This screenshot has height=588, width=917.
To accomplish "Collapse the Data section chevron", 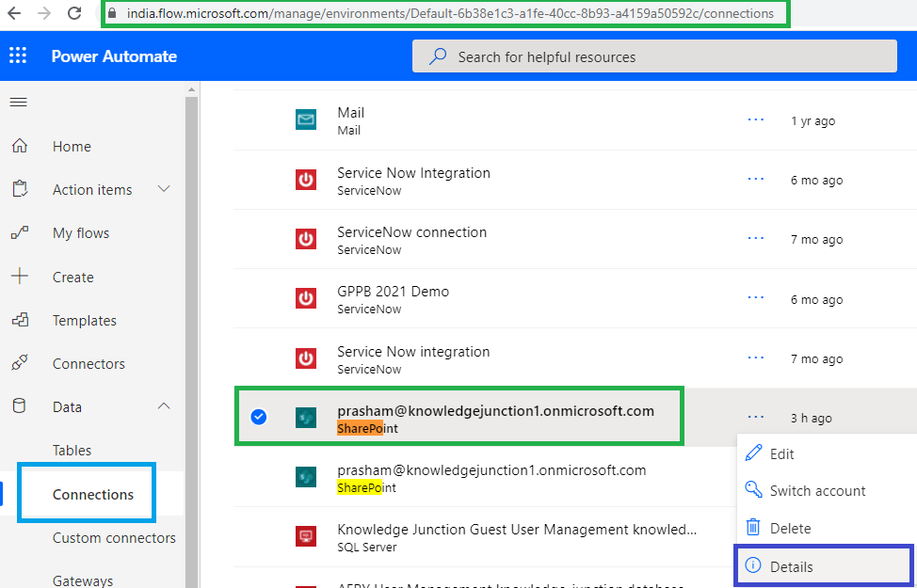I will tap(165, 405).
